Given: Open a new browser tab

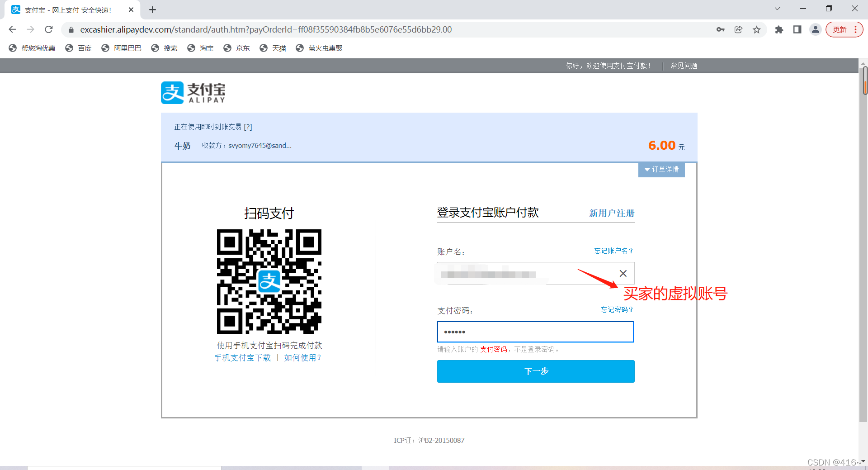Looking at the screenshot, I should point(153,9).
